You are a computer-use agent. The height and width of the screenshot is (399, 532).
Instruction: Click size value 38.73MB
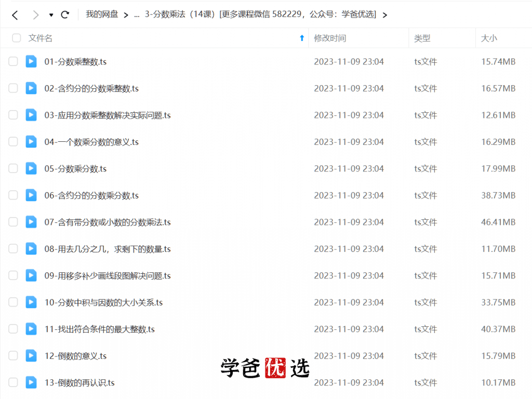498,195
